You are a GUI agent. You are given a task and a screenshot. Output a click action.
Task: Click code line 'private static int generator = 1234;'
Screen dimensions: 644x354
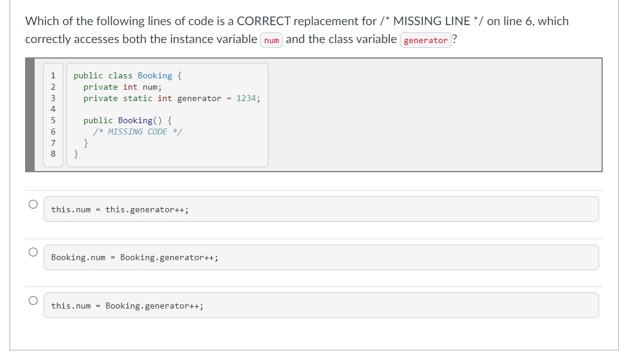(172, 99)
